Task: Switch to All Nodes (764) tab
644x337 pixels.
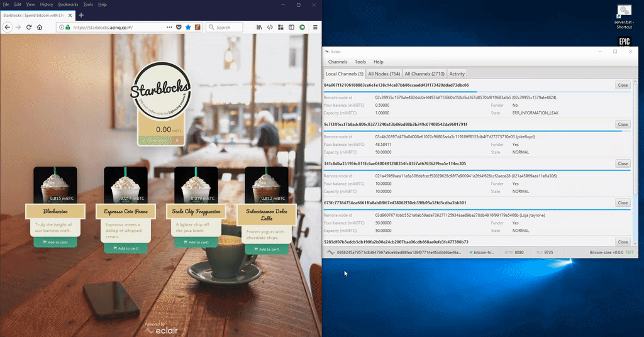Action: pyautogui.click(x=384, y=74)
